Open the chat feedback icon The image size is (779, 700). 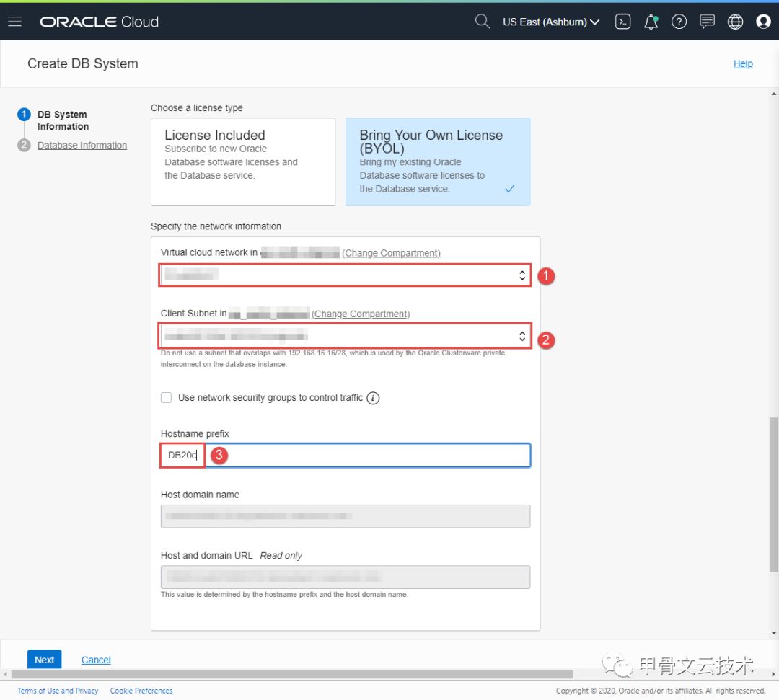click(x=707, y=22)
